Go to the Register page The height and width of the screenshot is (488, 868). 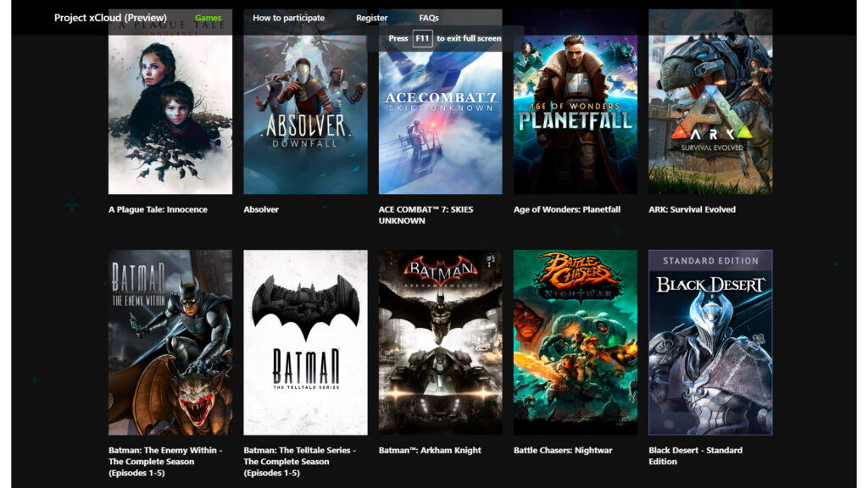371,18
